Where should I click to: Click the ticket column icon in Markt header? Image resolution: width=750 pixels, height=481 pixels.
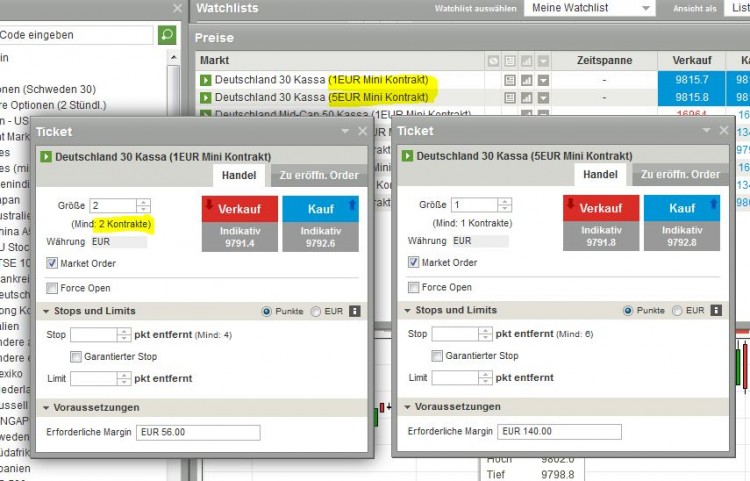point(510,61)
